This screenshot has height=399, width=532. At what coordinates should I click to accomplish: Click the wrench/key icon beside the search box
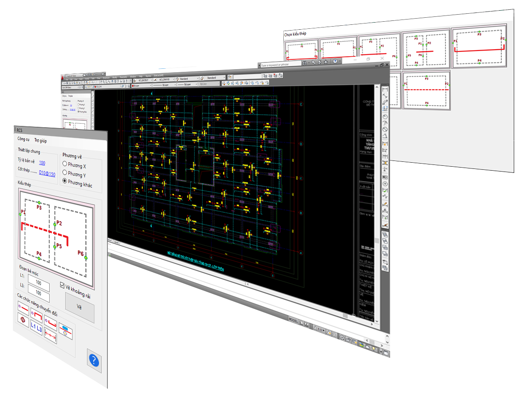coord(313,63)
